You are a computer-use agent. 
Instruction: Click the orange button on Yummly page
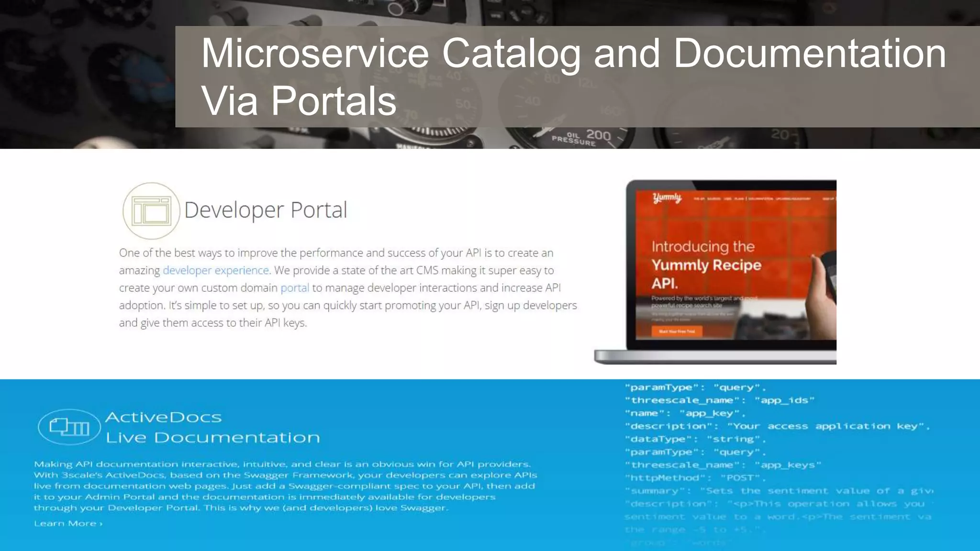[677, 331]
